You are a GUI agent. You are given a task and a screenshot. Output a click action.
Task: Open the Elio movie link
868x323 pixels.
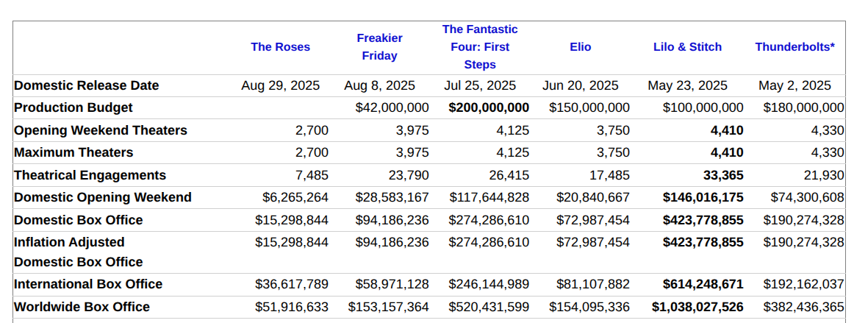(580, 47)
